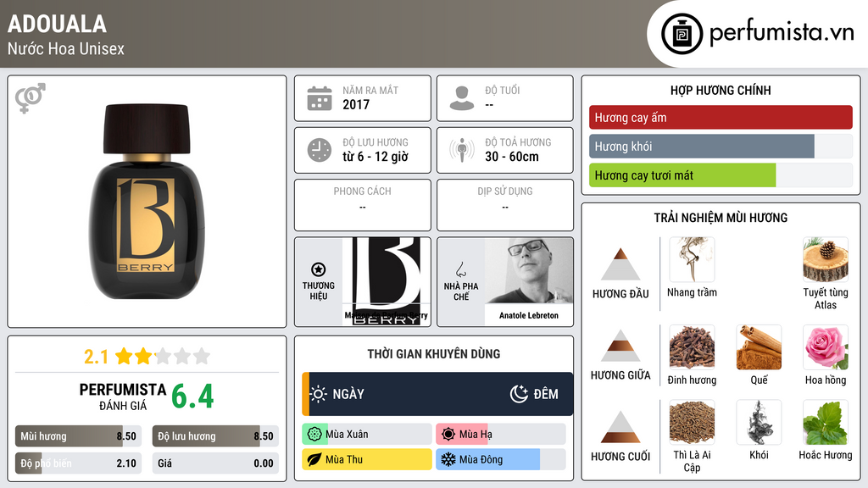Viewport: 868px width, 488px height.
Task: Click the Nhang trầm incense image
Action: pos(692,259)
